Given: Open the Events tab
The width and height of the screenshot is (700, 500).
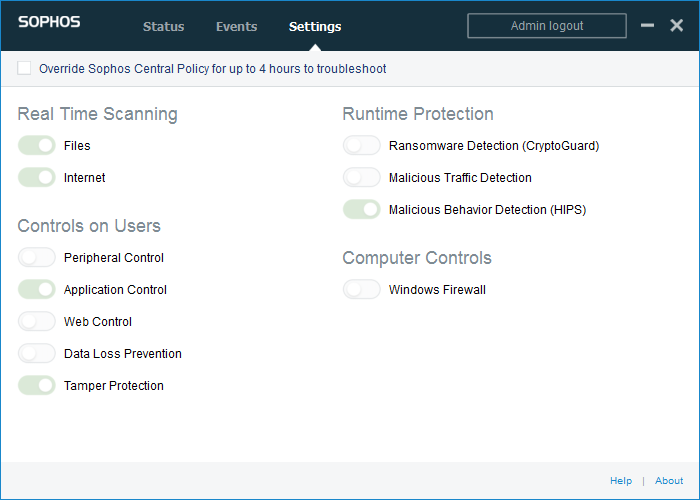Looking at the screenshot, I should (237, 26).
